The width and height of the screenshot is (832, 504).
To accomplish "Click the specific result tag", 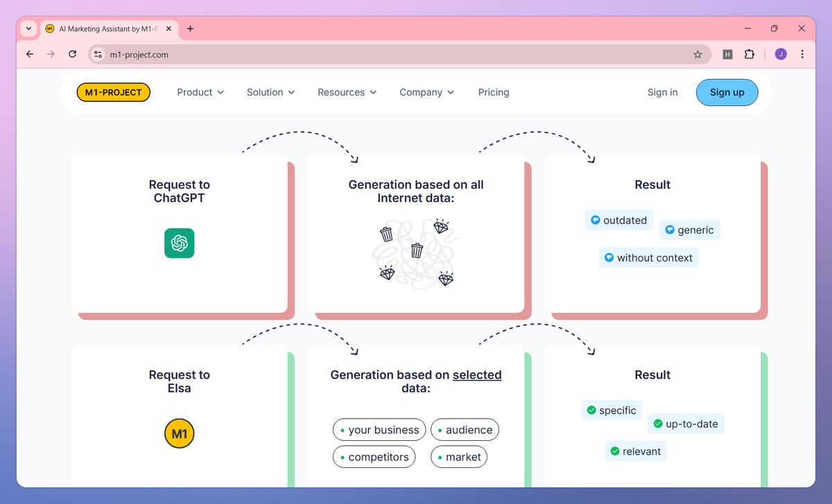I will 612,410.
